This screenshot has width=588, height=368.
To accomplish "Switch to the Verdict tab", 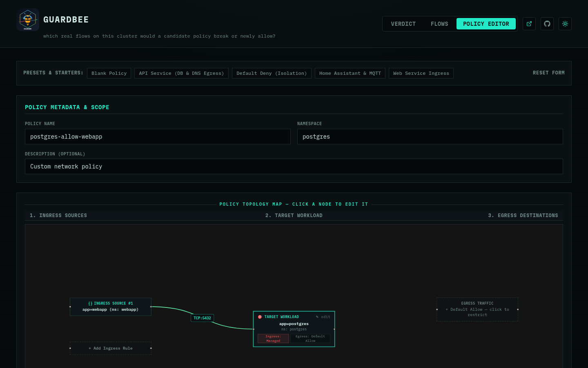I will pyautogui.click(x=403, y=24).
